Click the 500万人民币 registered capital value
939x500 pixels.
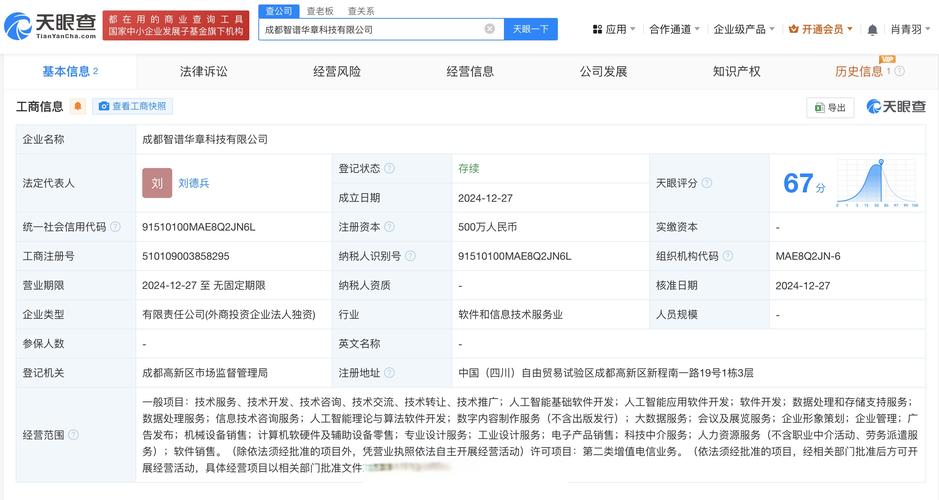[x=487, y=227]
